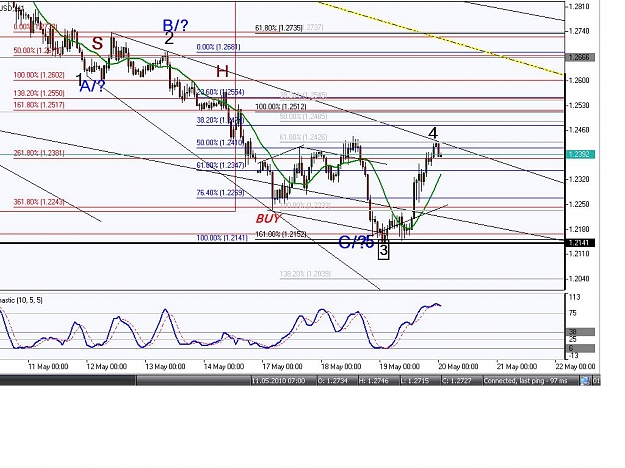Screen dimensions: 625x468
Task: Select the '11.05.2010 07:00' status bar entry
Action: click(279, 381)
